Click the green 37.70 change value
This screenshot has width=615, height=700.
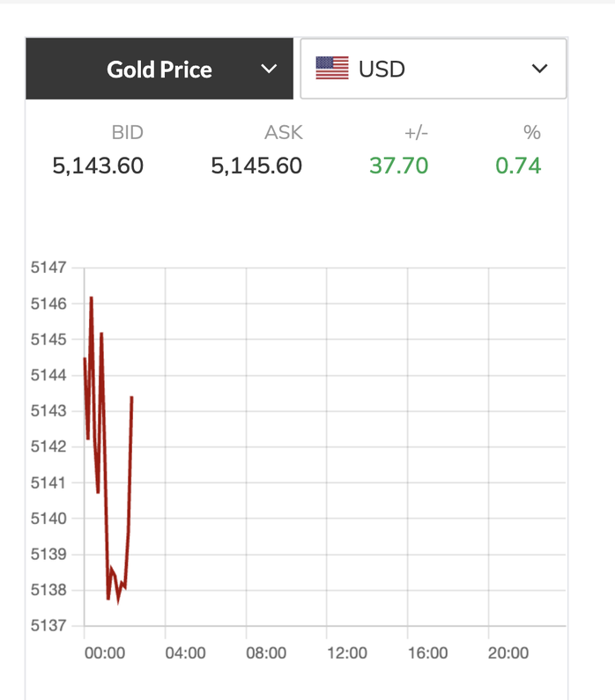click(x=398, y=166)
